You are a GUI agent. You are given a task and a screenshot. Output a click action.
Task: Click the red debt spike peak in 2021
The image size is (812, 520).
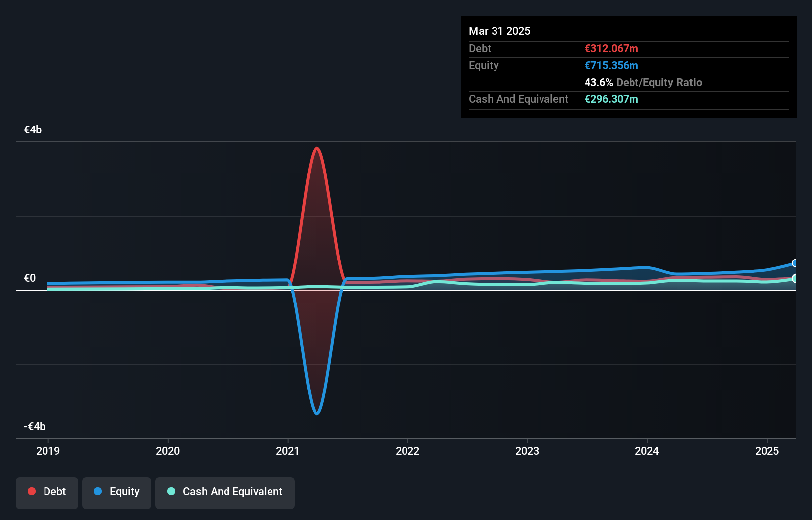(x=316, y=148)
